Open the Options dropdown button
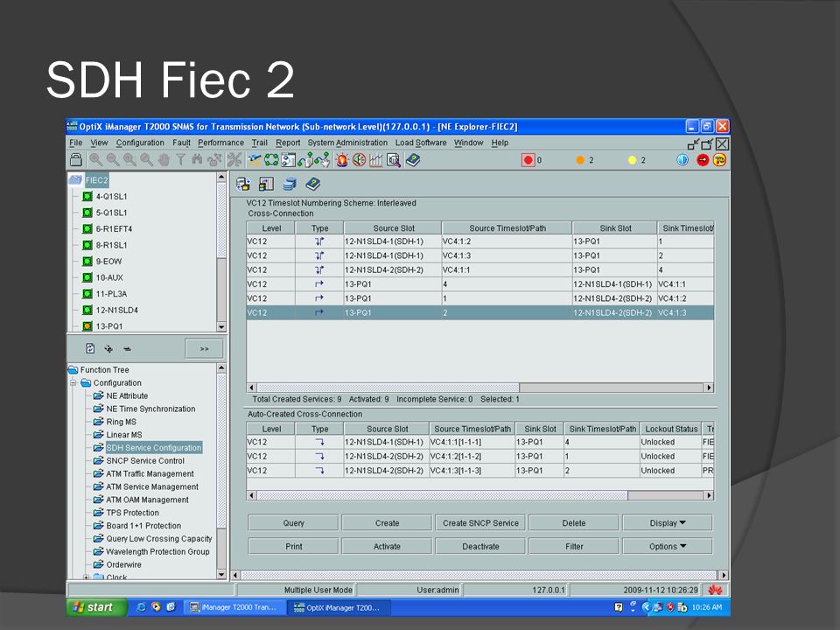 coord(667,546)
